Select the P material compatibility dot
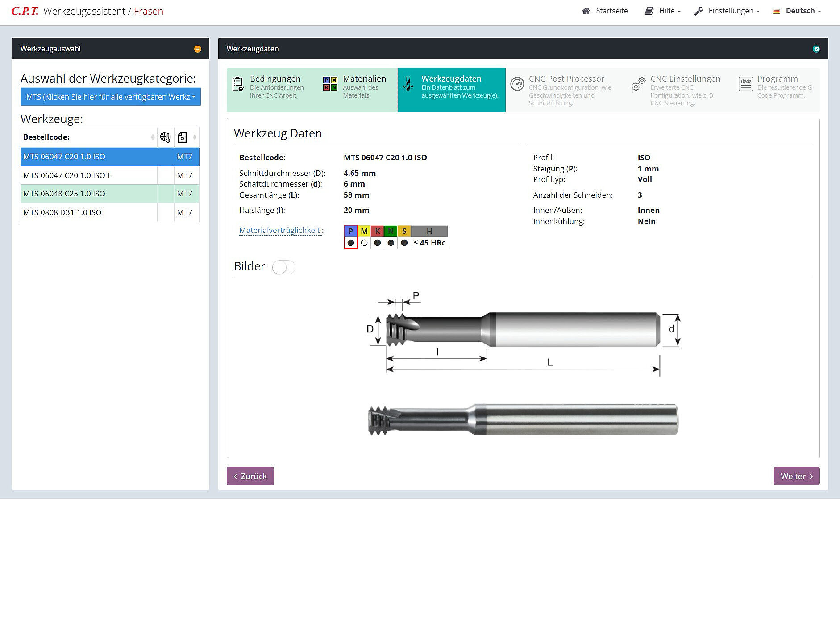 (x=351, y=243)
